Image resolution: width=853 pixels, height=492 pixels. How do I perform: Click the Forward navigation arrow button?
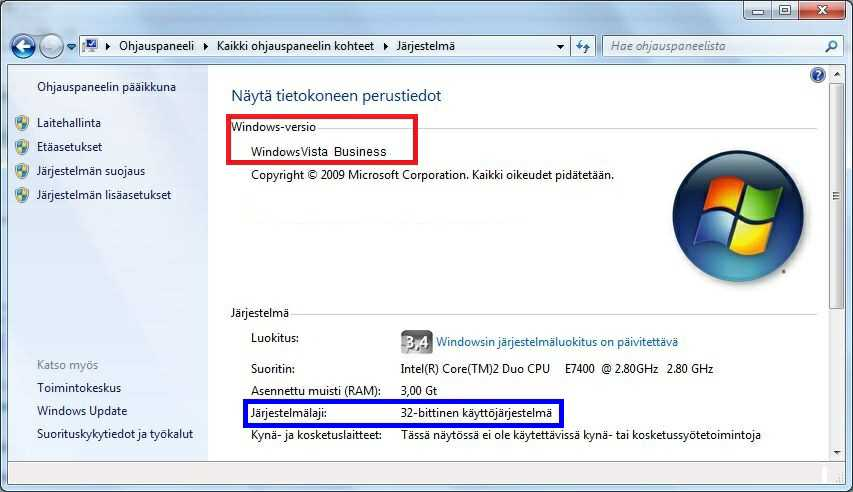coord(52,46)
